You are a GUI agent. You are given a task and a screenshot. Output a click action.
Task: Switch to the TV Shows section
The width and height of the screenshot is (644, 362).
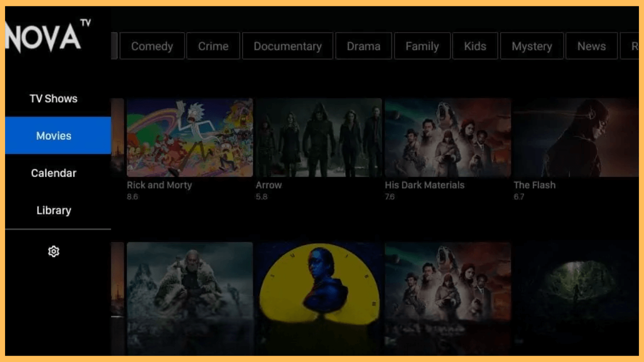click(53, 99)
